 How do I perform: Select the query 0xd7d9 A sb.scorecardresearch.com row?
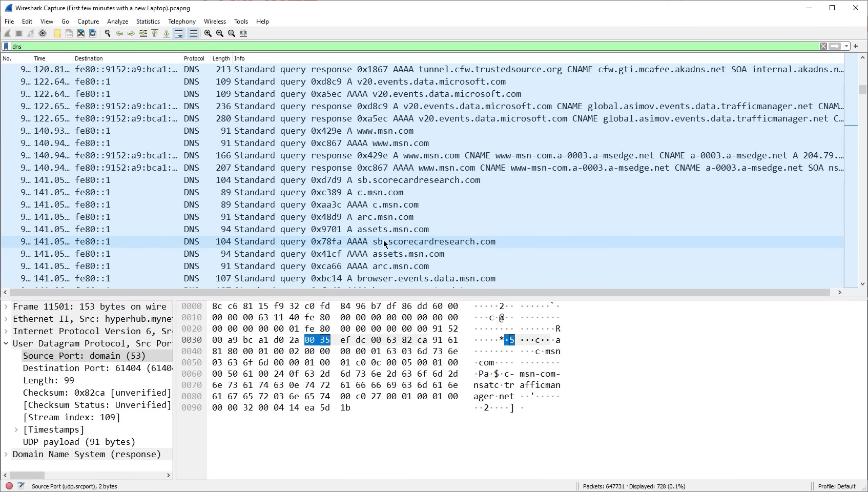pos(422,180)
